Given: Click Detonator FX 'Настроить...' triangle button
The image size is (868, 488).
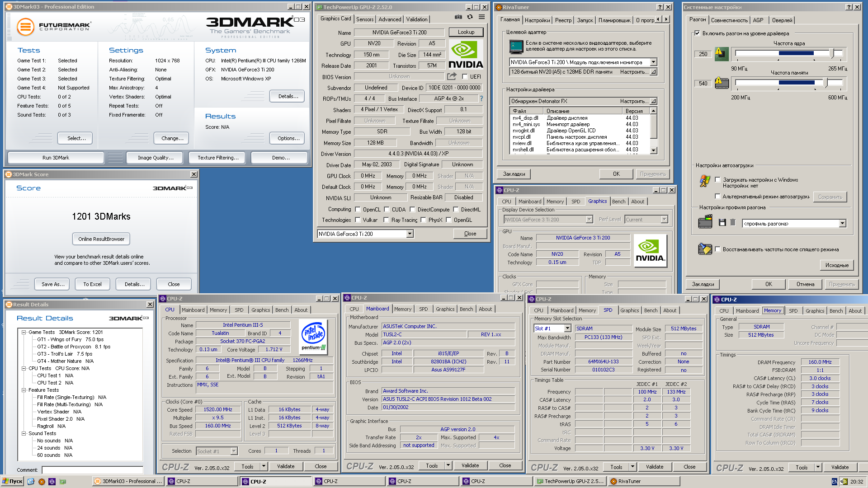Looking at the screenshot, I should pyautogui.click(x=654, y=101).
